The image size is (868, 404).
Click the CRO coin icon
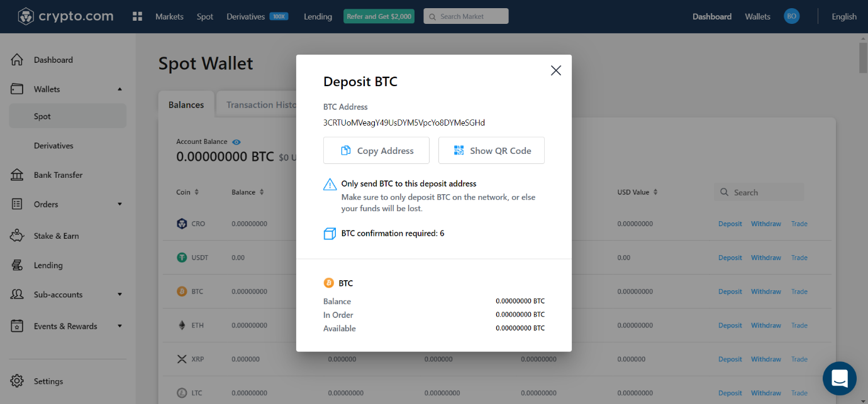182,224
